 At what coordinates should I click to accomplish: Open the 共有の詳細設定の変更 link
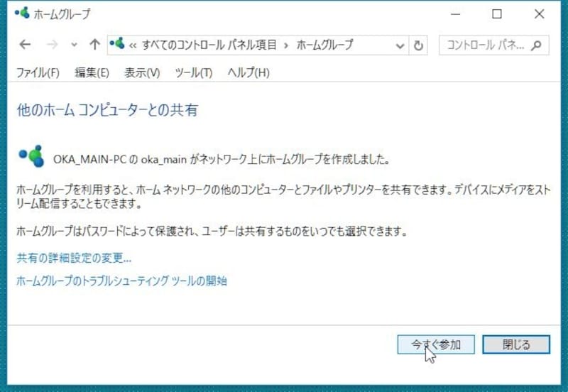point(74,258)
